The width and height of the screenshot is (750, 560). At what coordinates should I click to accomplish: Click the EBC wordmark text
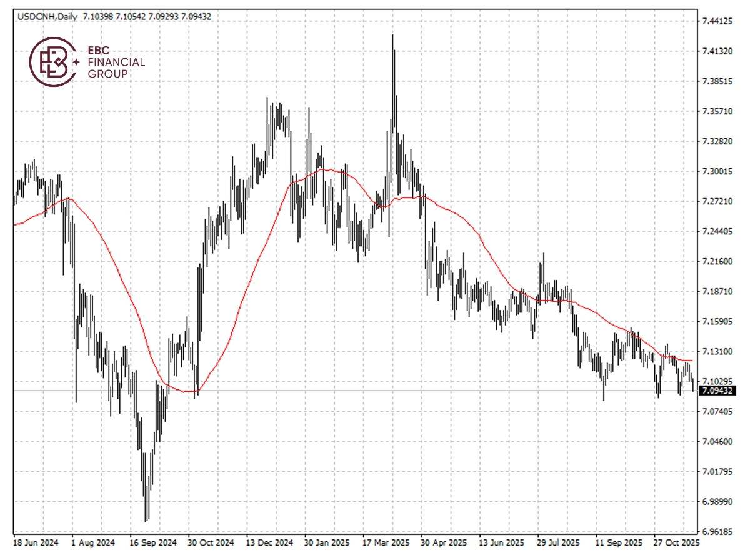click(x=98, y=52)
